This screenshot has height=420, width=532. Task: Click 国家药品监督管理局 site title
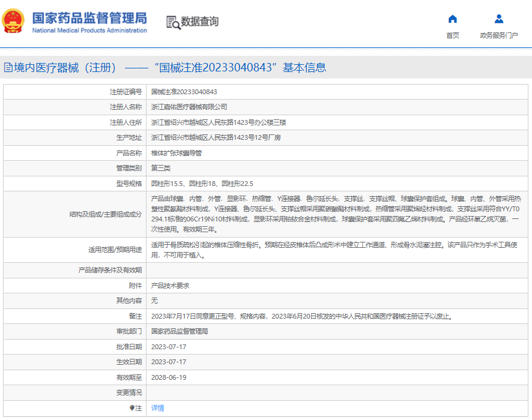(x=89, y=18)
